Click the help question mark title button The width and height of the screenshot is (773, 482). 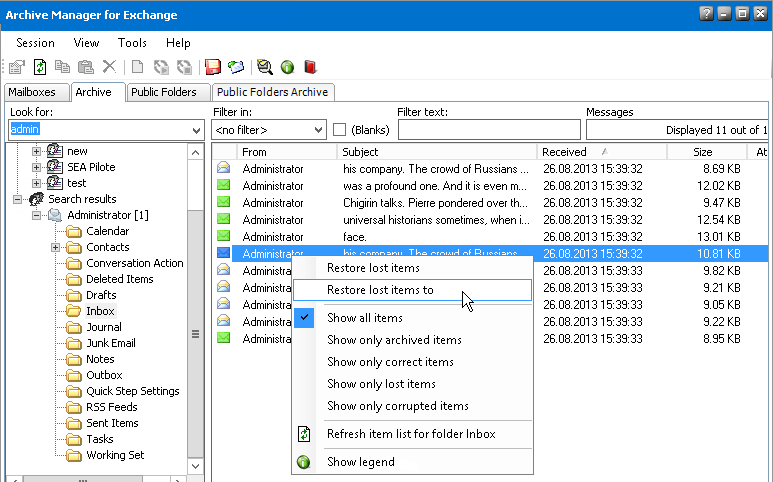[707, 13]
